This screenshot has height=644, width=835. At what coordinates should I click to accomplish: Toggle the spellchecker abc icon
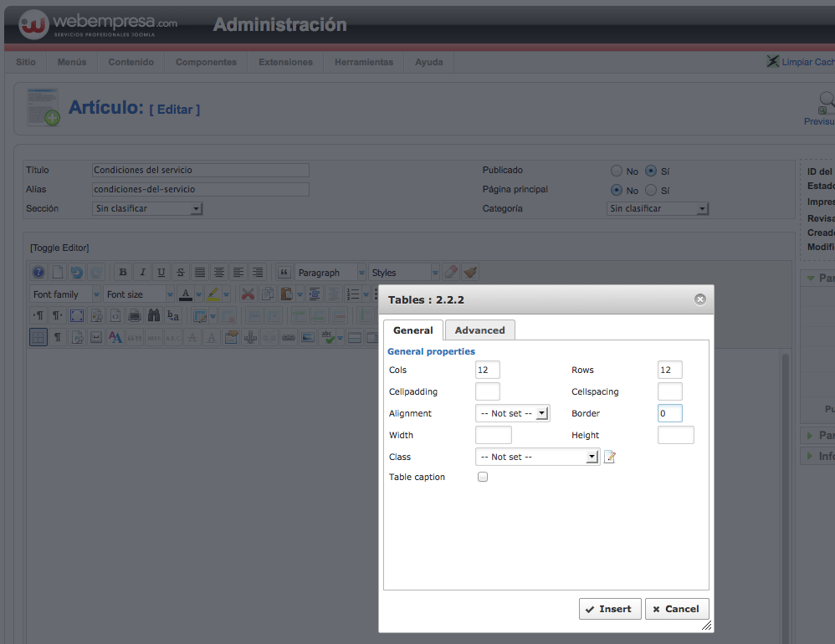click(x=327, y=337)
